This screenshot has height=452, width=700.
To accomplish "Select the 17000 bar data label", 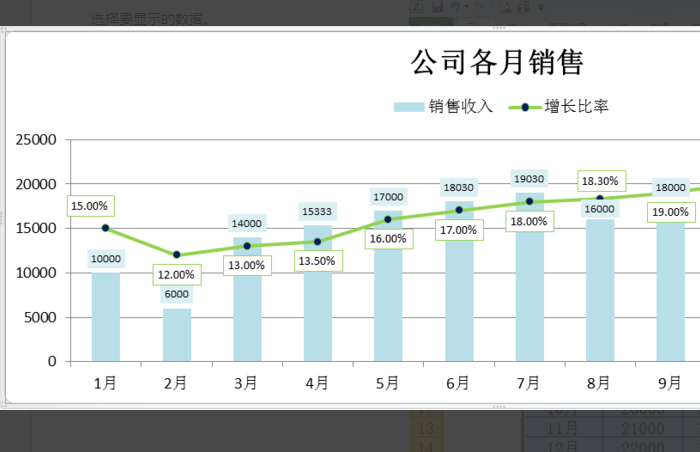I will coord(388,197).
